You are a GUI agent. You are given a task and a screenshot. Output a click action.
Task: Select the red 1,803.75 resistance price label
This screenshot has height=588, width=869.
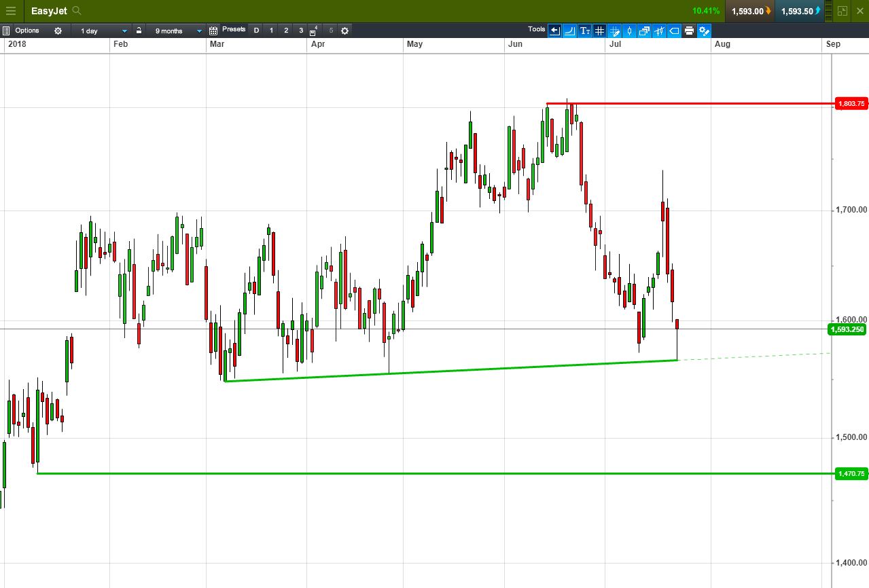point(851,104)
